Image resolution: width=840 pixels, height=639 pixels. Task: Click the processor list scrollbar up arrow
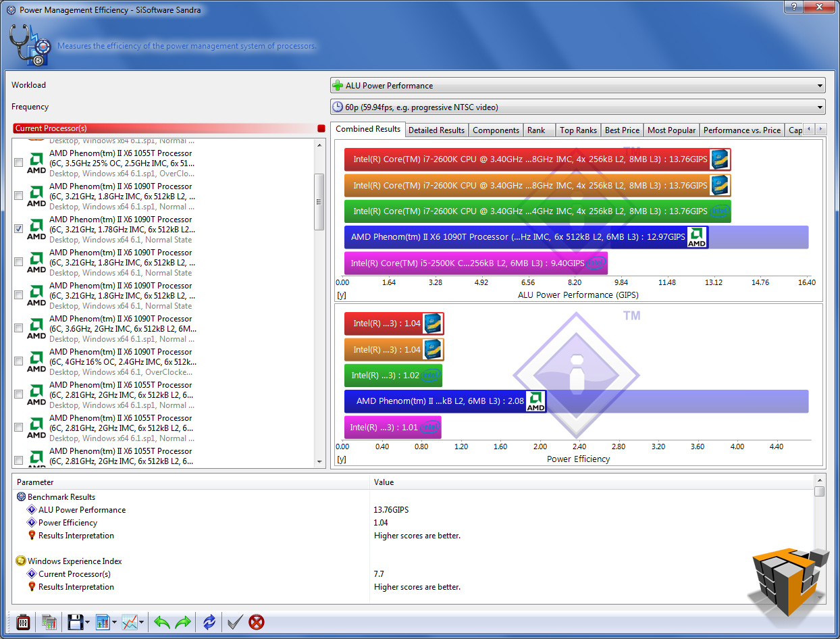click(320, 145)
